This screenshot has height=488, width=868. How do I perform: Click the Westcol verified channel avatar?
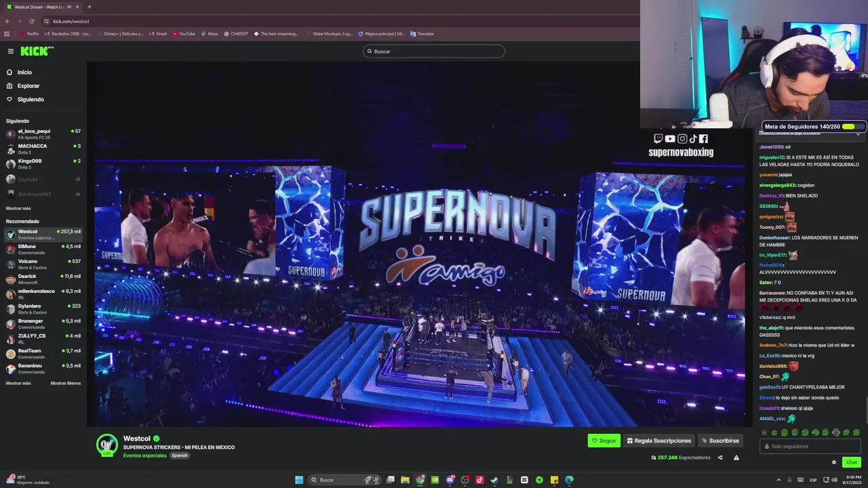click(107, 445)
